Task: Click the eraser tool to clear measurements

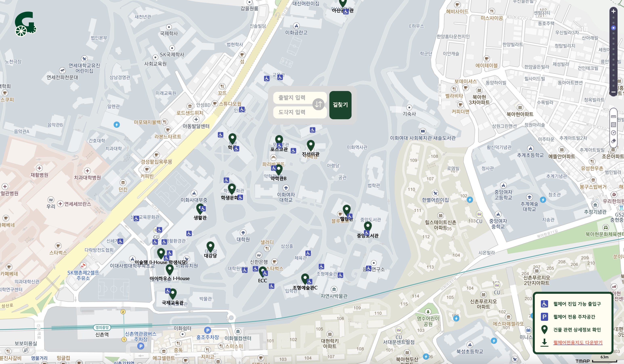Action: click(613, 141)
